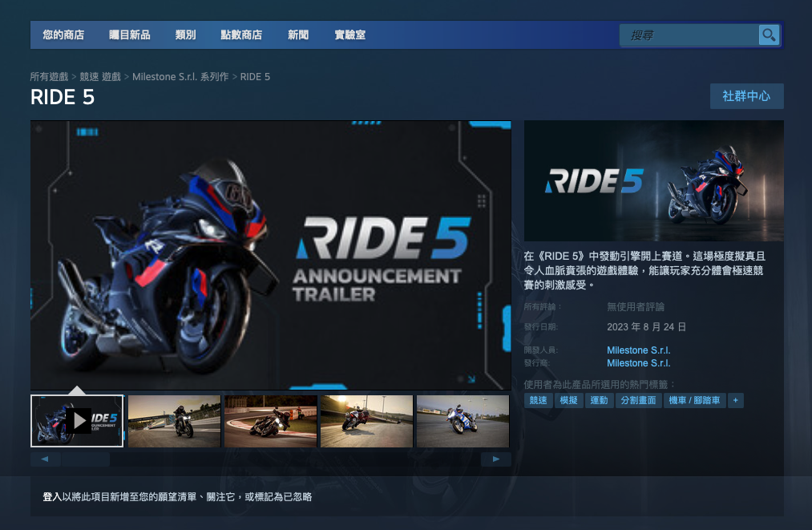Viewport: 812px width, 530px height.
Task: Click the 機車 / 腳踏車 tag
Action: click(694, 400)
